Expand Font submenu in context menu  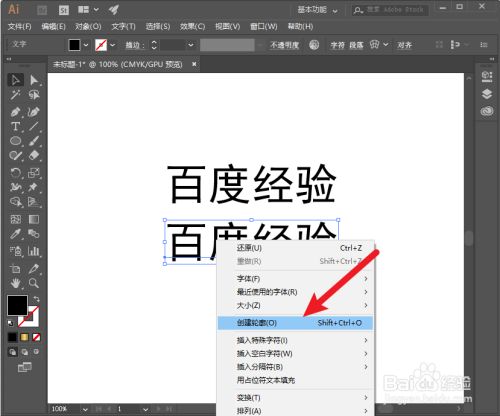pyautogui.click(x=295, y=279)
